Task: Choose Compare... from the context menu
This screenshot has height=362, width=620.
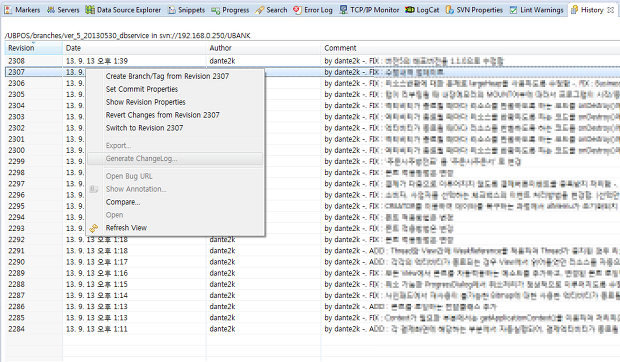Action: (175, 202)
